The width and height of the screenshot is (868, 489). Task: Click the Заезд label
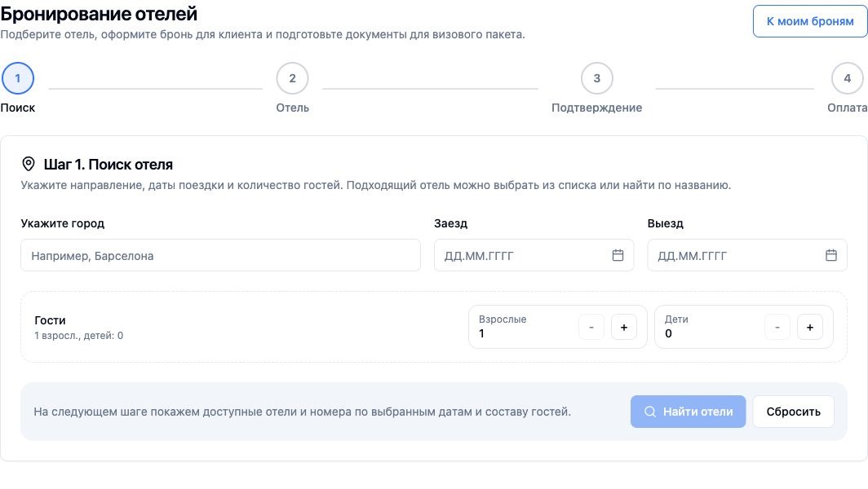[450, 223]
